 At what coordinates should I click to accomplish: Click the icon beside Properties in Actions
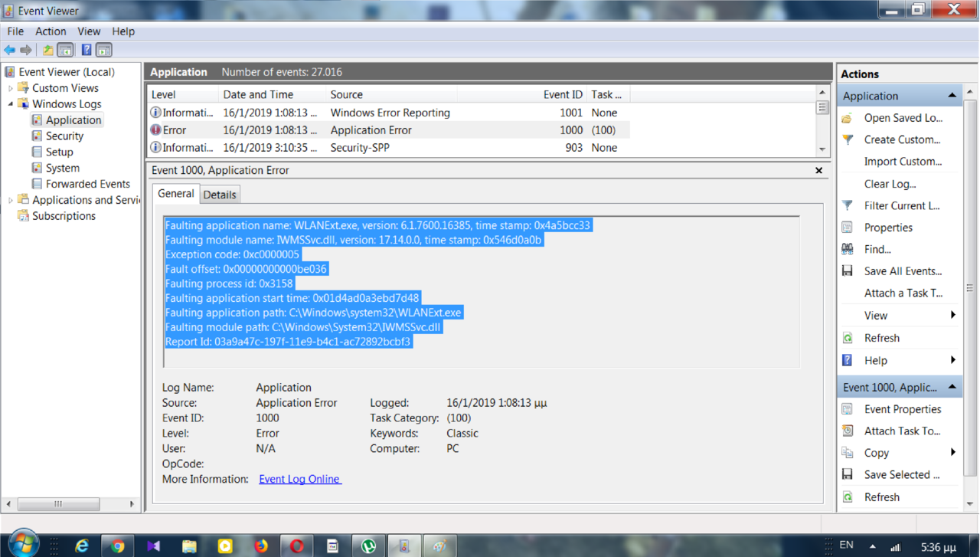pos(848,228)
